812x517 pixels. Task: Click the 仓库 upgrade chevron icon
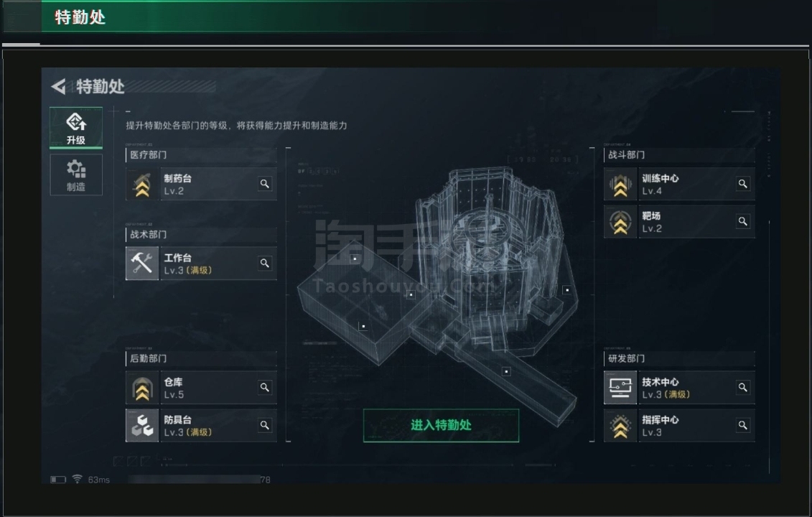coord(142,388)
